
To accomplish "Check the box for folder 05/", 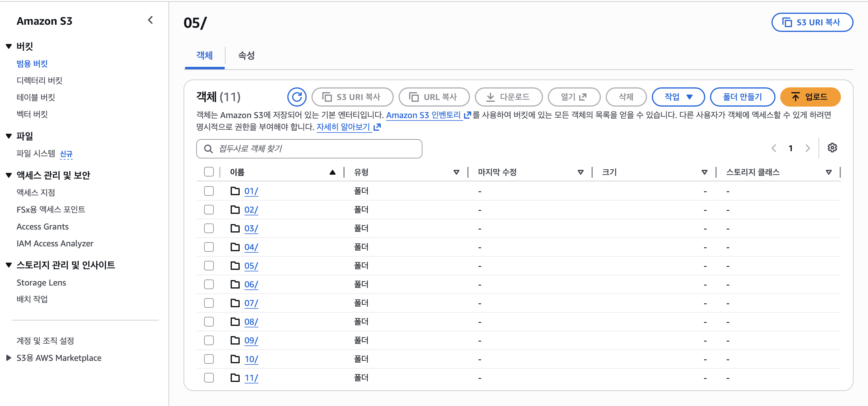I will (209, 266).
